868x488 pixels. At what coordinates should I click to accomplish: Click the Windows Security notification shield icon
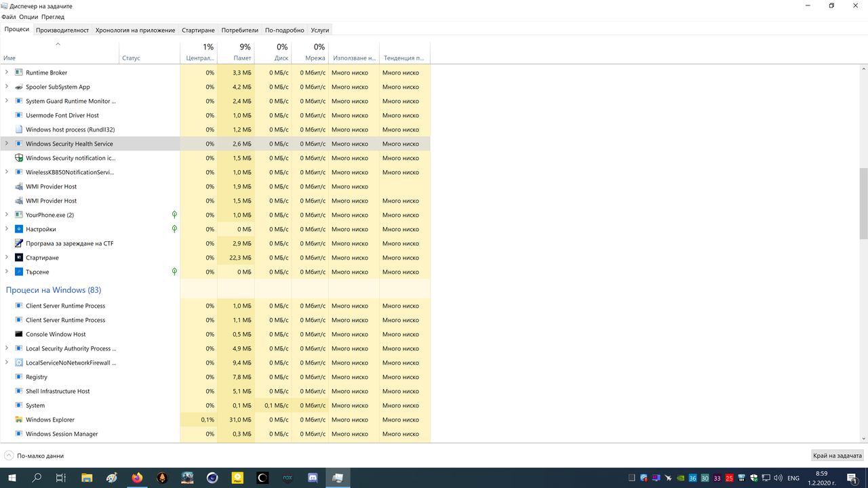(x=19, y=158)
